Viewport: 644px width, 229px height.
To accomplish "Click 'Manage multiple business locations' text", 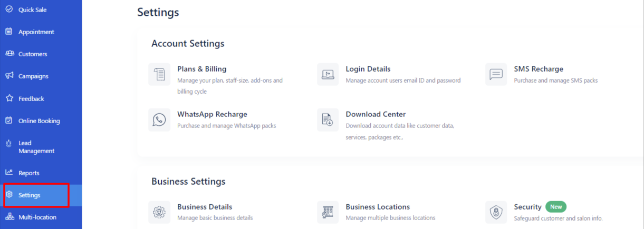I will click(x=390, y=218).
